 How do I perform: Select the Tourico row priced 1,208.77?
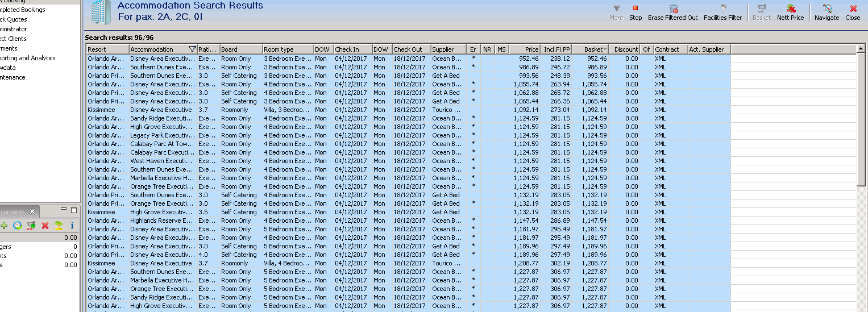click(408, 263)
